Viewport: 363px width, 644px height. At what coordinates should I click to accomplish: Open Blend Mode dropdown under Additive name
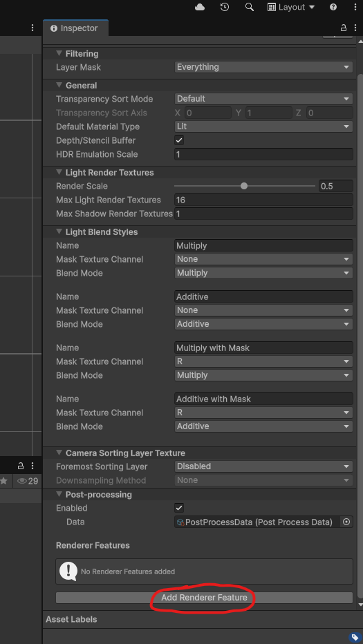click(263, 324)
